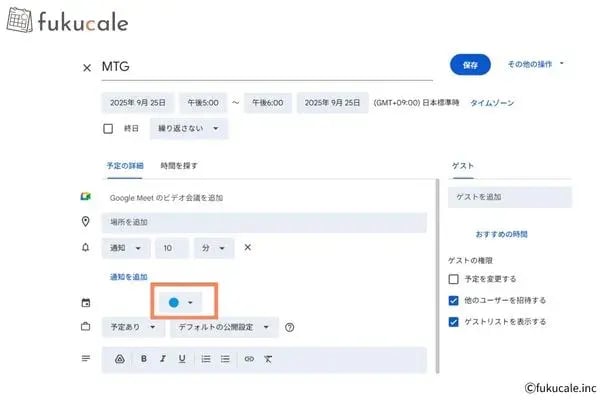Enable the 終日 all-day checkbox

108,128
